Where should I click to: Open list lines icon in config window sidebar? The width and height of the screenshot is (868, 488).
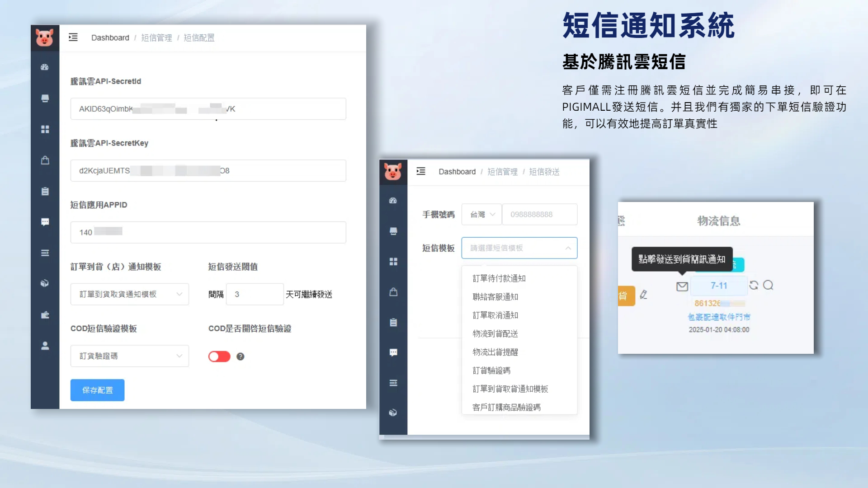(45, 253)
